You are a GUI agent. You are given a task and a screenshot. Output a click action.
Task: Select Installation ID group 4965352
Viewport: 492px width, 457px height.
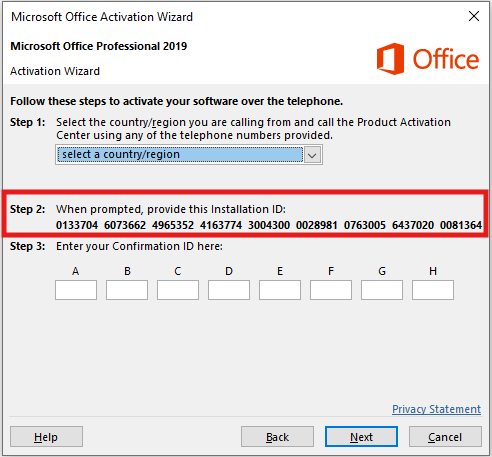pos(173,225)
